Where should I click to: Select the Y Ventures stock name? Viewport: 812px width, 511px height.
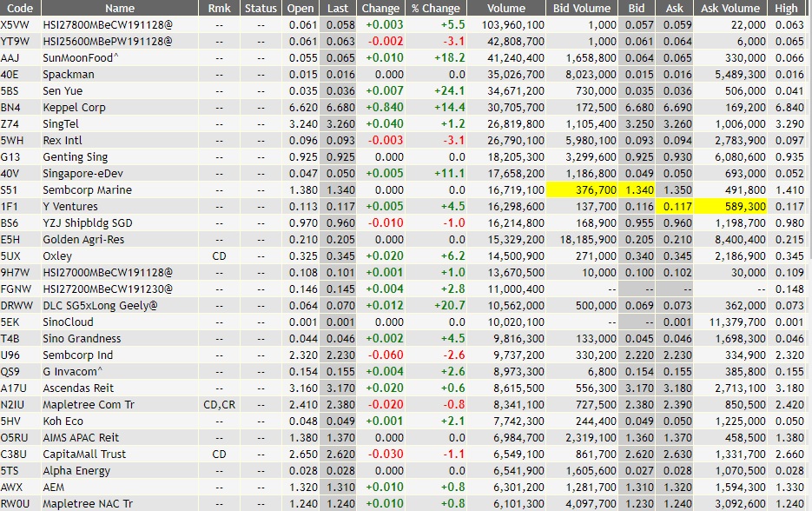click(x=70, y=207)
